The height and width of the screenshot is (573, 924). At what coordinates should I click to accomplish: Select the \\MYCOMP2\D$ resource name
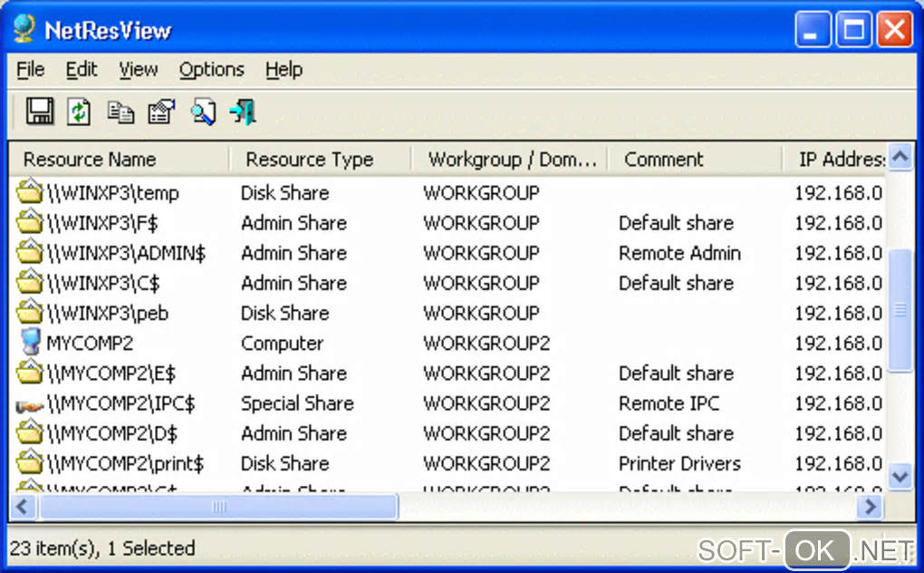point(112,433)
